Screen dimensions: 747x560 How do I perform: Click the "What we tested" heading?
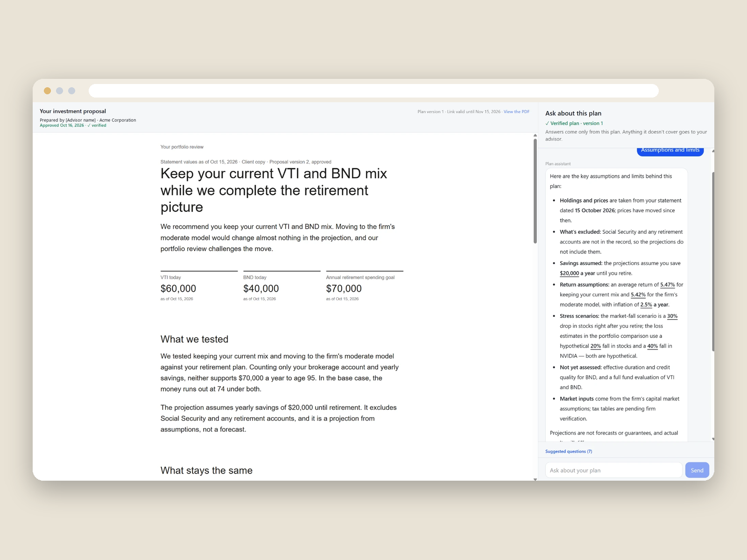coord(194,339)
